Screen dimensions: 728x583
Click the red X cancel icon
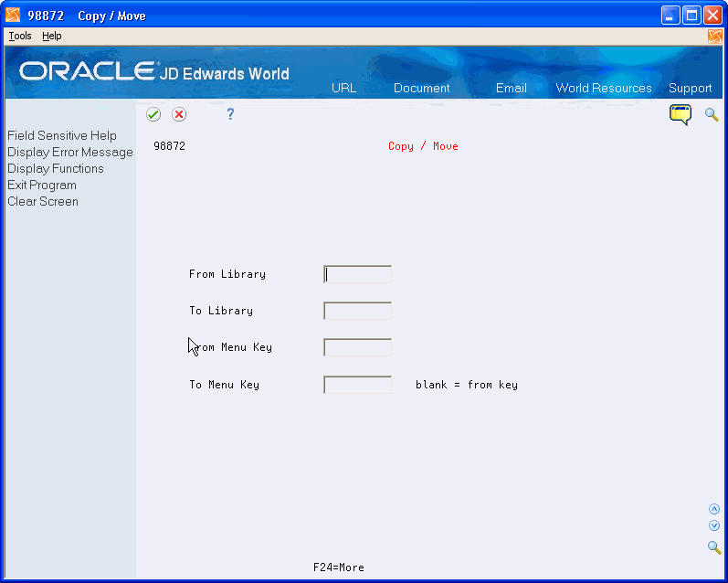179,114
